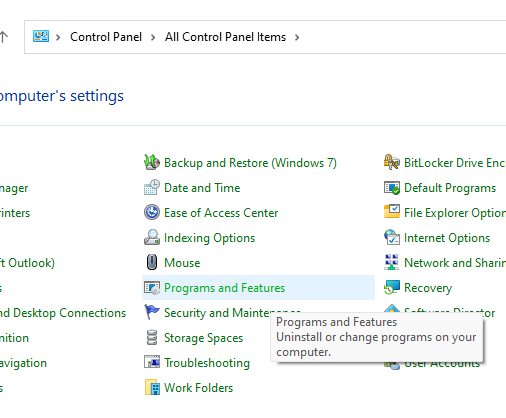This screenshot has height=418, width=506.
Task: Click the BitLocker Drive Encryption key icon
Action: [x=392, y=162]
